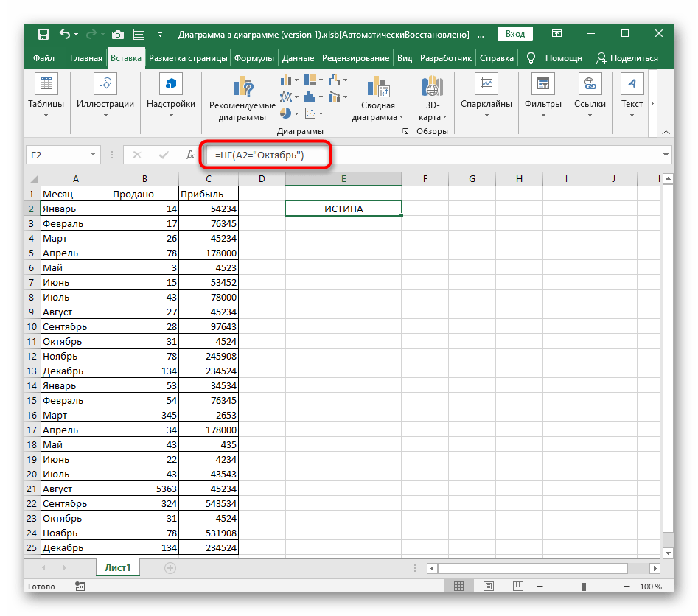Click the Вход sign-in button
Screen dimensions: 698x616
[x=515, y=34]
